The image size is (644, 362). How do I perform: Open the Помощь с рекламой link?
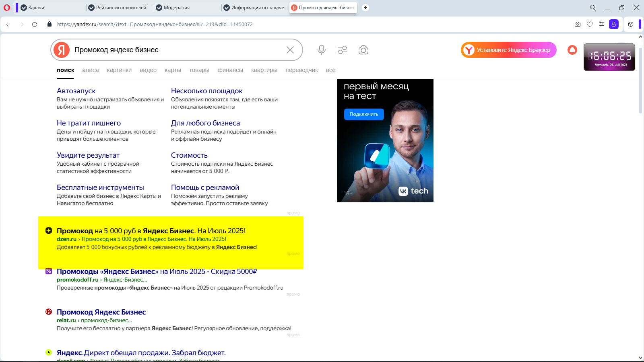point(205,187)
